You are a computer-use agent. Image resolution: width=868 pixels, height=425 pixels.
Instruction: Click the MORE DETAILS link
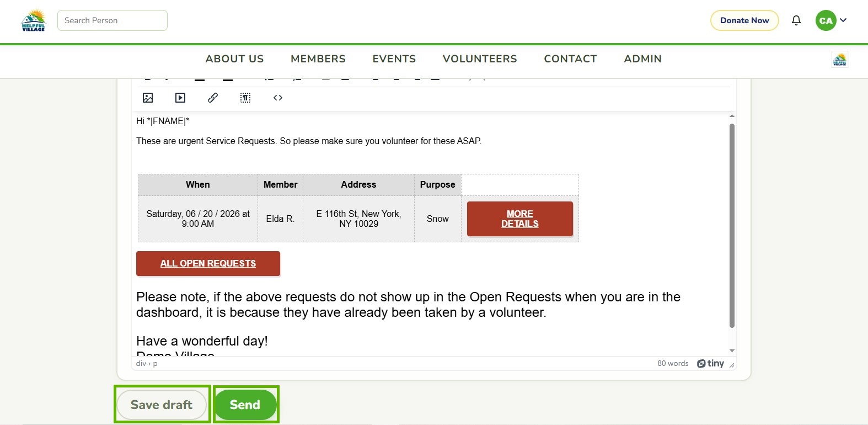[520, 219]
